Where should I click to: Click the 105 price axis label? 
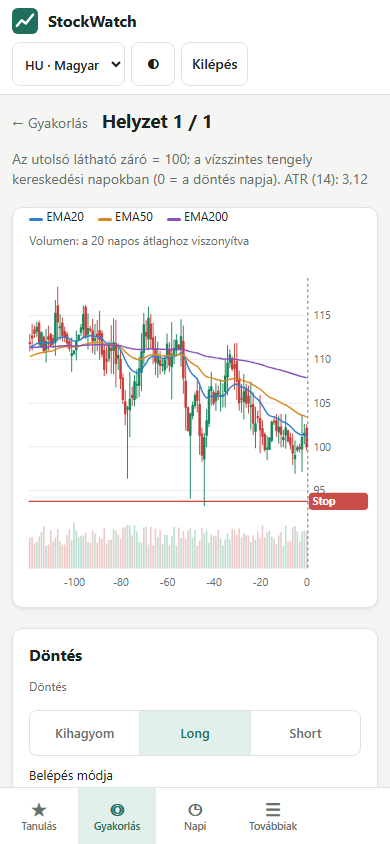[x=322, y=404]
